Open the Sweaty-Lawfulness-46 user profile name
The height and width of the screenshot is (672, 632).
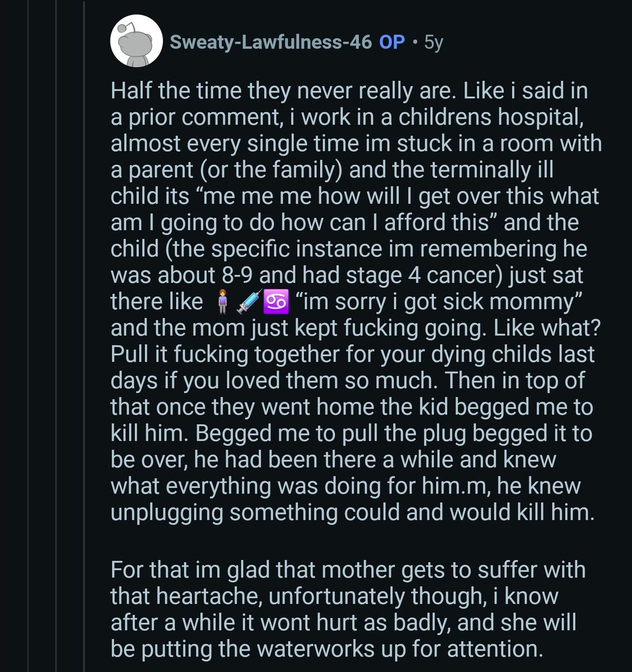[270, 43]
